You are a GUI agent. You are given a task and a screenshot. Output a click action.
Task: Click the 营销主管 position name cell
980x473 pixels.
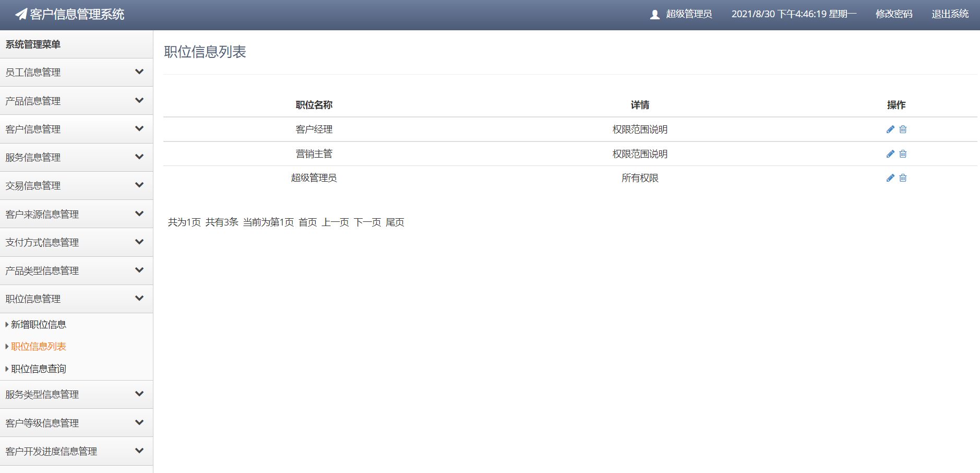point(314,154)
